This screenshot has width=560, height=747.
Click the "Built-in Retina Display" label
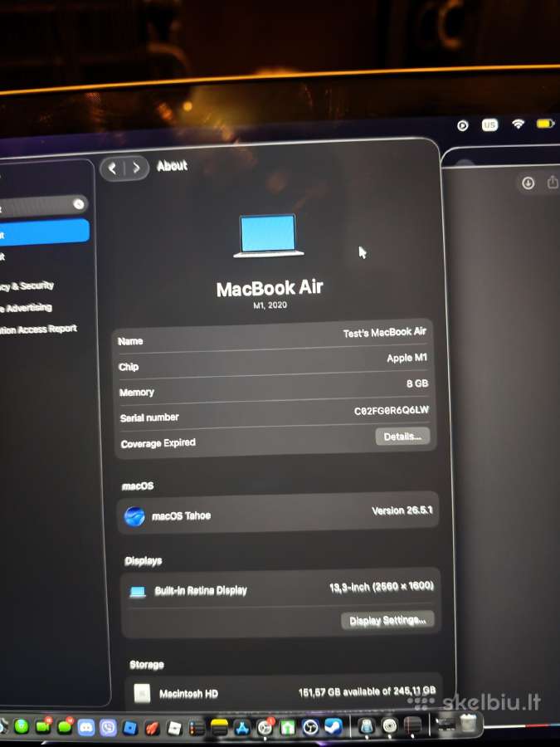[x=201, y=591]
